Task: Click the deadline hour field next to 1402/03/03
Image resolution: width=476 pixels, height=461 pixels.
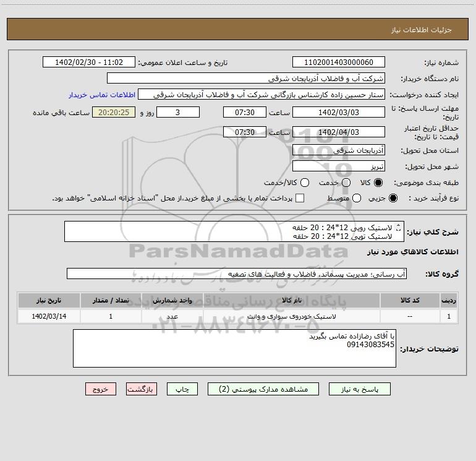Action: (245, 112)
